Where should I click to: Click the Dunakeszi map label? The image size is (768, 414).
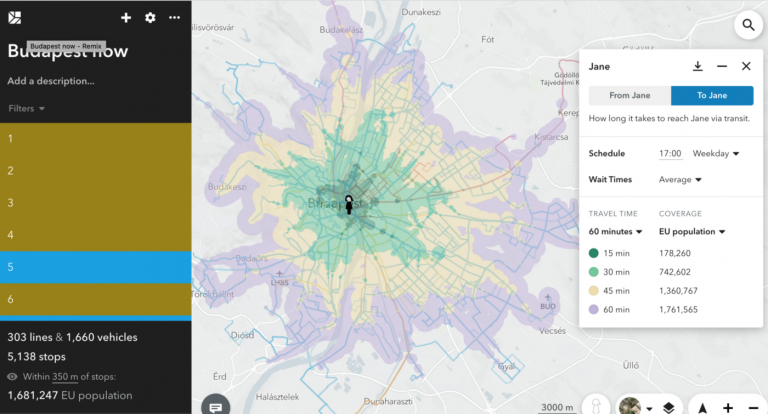pos(421,12)
